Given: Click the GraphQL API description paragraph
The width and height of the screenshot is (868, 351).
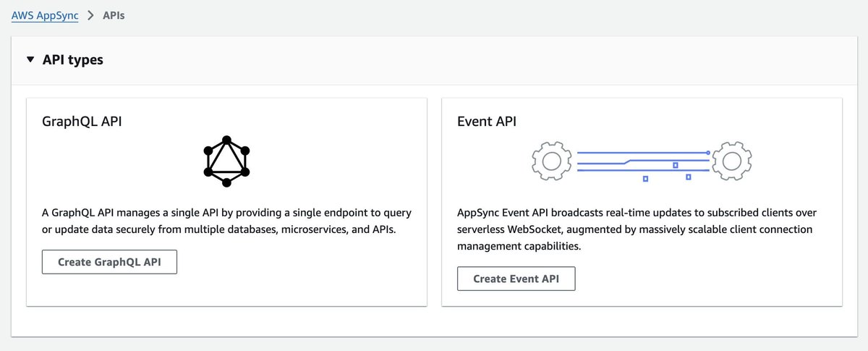Looking at the screenshot, I should (226, 221).
